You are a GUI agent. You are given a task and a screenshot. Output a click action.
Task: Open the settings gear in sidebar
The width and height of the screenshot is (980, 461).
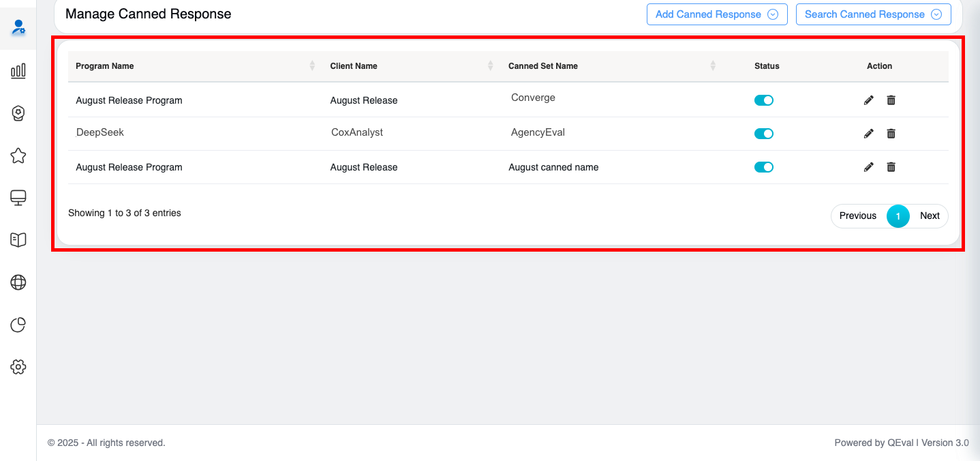click(18, 367)
